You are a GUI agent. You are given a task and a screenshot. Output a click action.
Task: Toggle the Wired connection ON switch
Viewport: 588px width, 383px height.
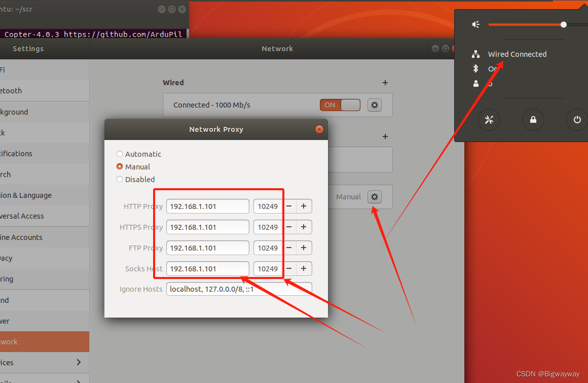click(340, 105)
